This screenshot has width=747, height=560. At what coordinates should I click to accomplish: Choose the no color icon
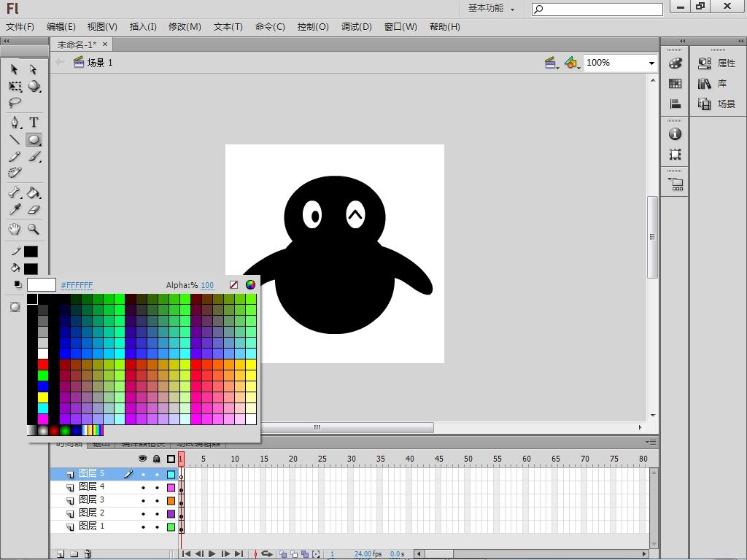coord(233,285)
